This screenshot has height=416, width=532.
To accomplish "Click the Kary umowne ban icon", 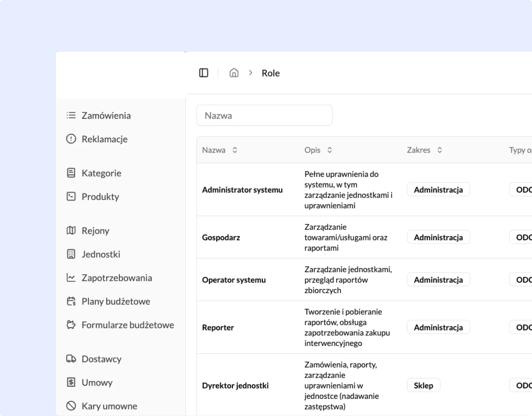I will pyautogui.click(x=71, y=406).
